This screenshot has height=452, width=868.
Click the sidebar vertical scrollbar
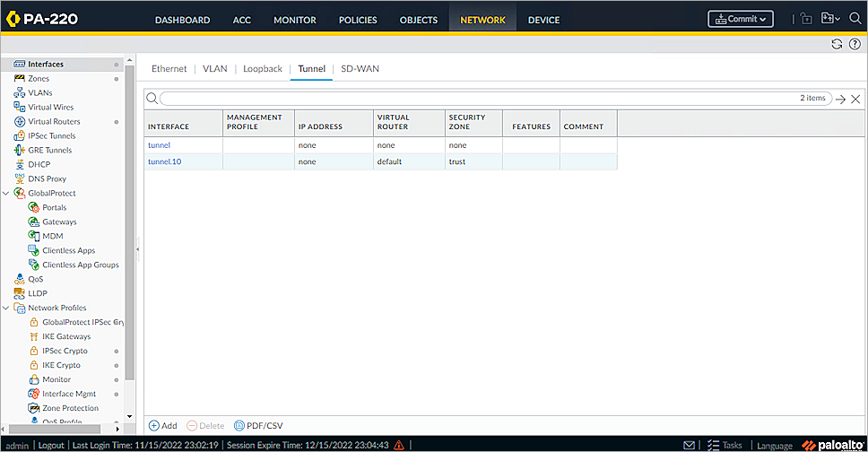point(130,224)
